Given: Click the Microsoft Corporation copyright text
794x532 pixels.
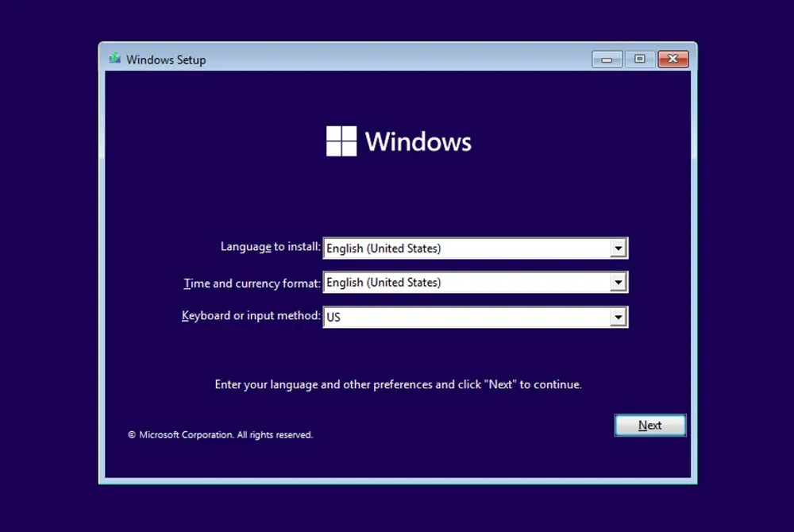Looking at the screenshot, I should (220, 435).
